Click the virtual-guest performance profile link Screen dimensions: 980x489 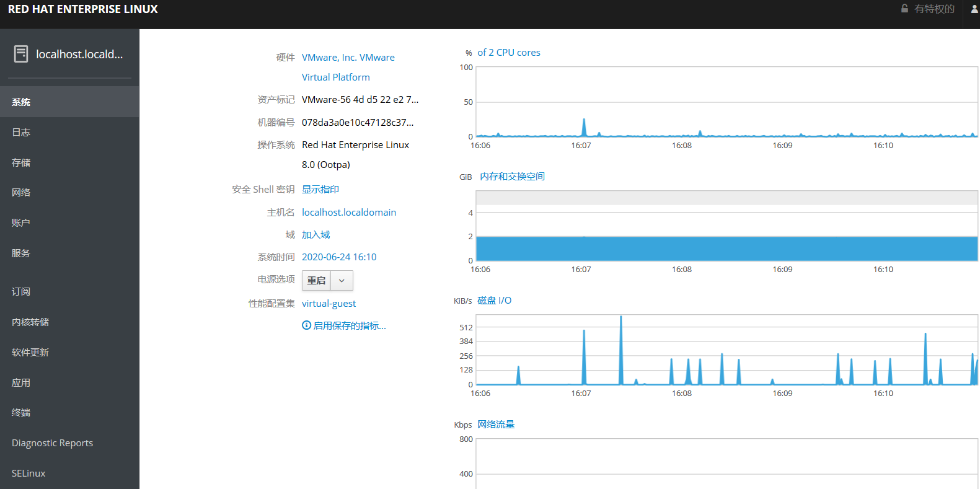329,303
